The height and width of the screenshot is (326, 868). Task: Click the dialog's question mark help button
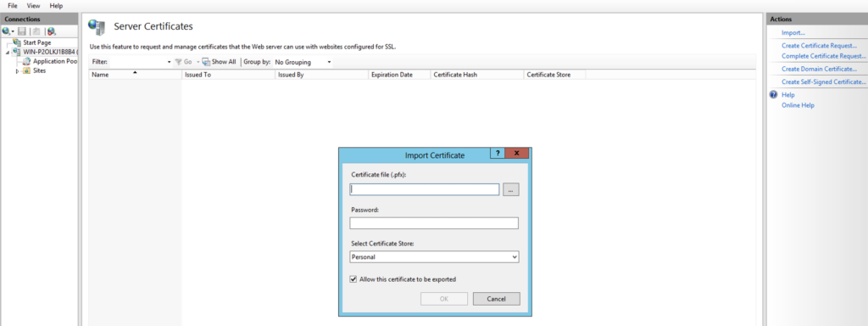(x=498, y=154)
